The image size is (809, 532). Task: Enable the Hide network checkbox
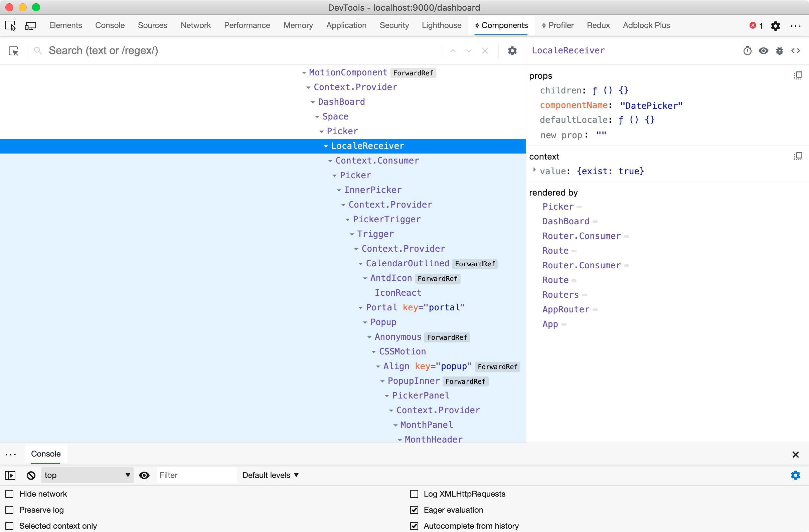pyautogui.click(x=9, y=494)
